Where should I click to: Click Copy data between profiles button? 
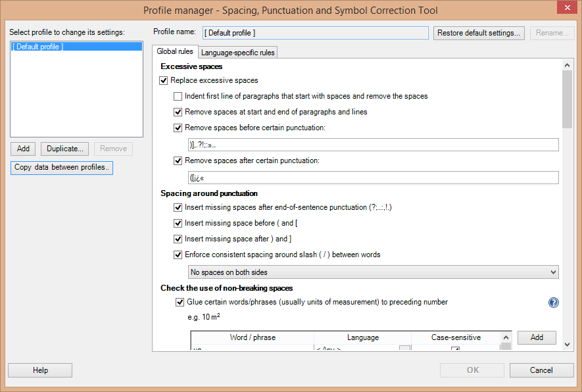(62, 168)
